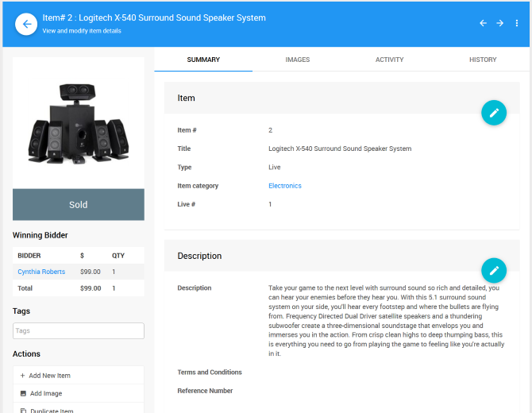Follow the Electronics category link

285,186
